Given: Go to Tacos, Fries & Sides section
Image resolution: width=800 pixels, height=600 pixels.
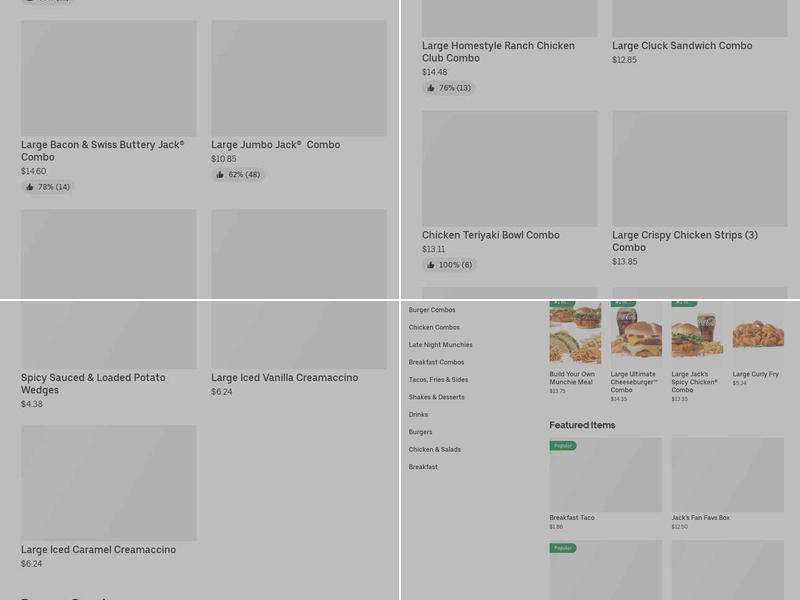Looking at the screenshot, I should [438, 380].
